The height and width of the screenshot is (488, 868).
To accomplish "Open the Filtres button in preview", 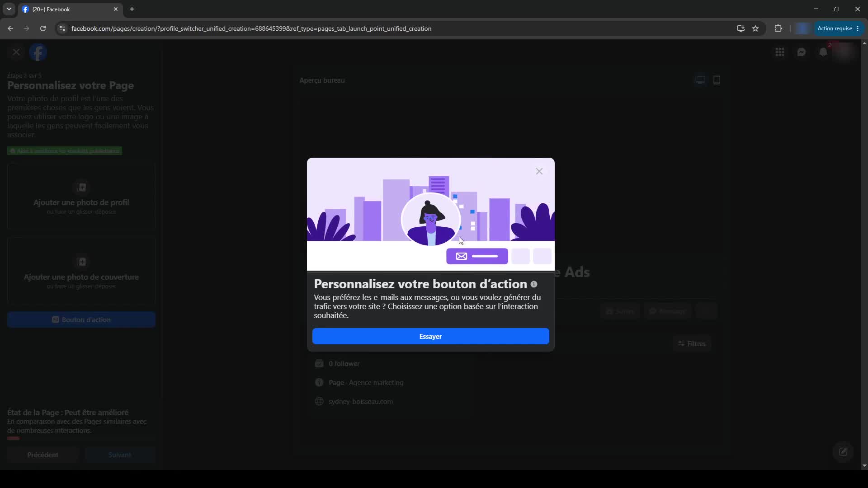I will click(692, 343).
